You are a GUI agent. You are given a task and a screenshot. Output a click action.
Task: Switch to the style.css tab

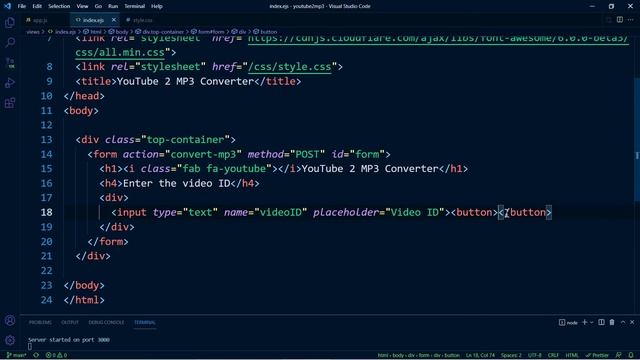(142, 20)
